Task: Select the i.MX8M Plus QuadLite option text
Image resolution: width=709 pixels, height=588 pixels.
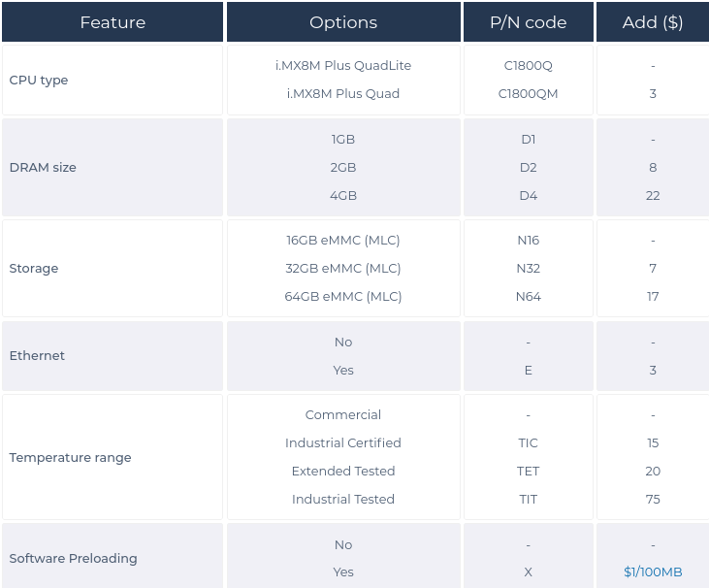Action: click(x=343, y=66)
